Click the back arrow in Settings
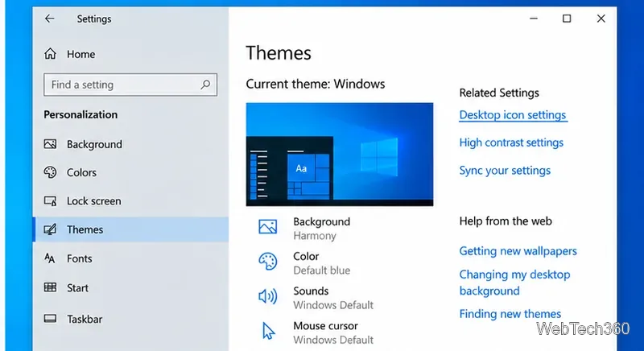This screenshot has height=351, width=644. [50, 19]
